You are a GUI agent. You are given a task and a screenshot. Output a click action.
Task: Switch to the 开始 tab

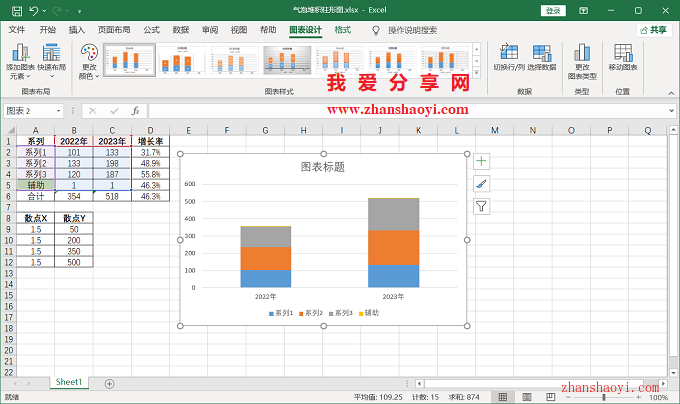click(47, 30)
